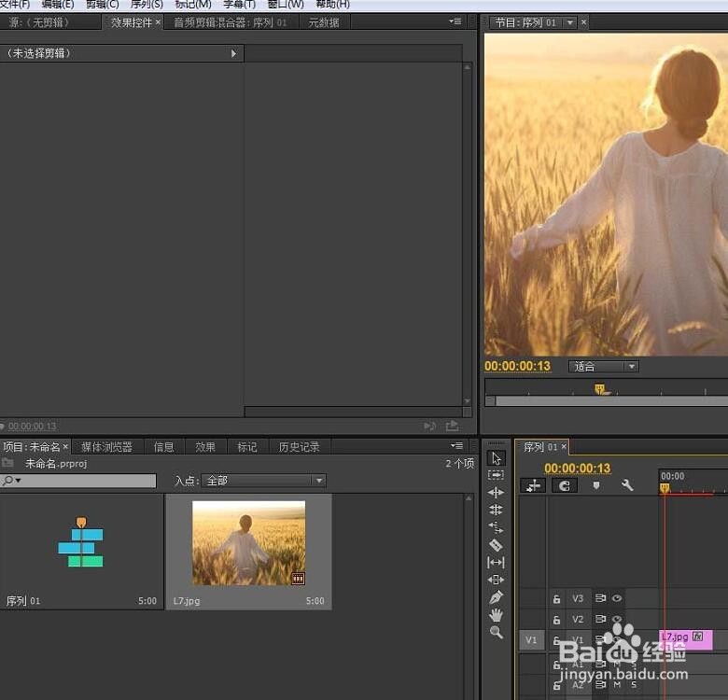The image size is (728, 700).
Task: Toggle sync lock on track V2
Action: tap(600, 619)
